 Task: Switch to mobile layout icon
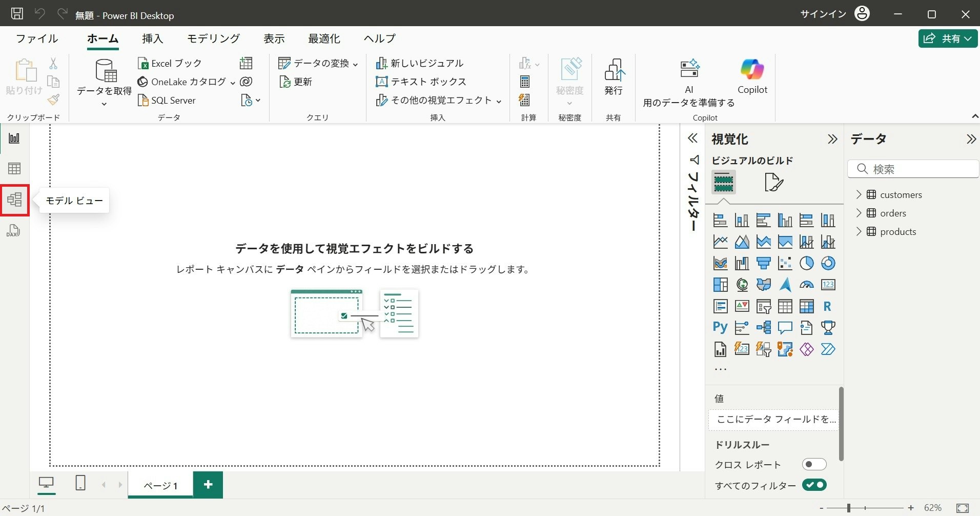[80, 483]
